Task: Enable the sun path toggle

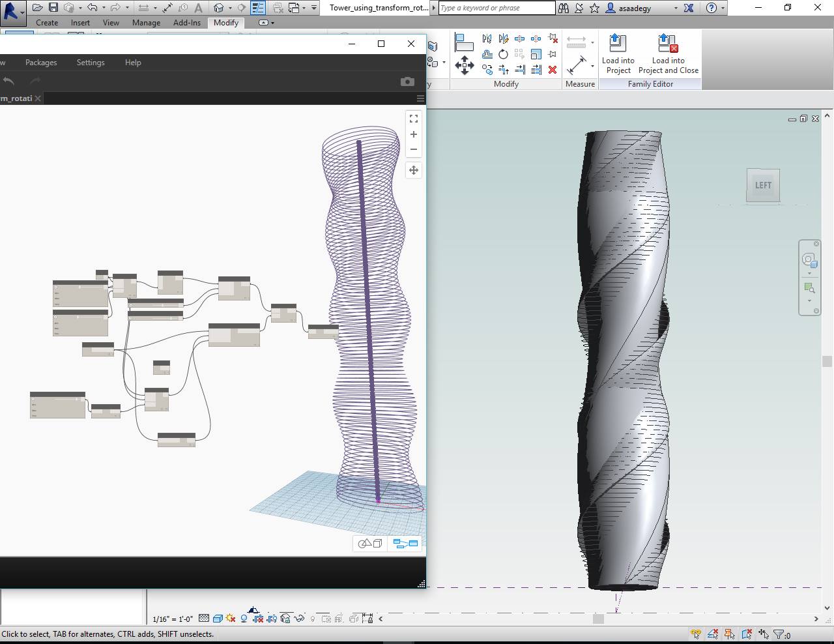Action: [230, 618]
